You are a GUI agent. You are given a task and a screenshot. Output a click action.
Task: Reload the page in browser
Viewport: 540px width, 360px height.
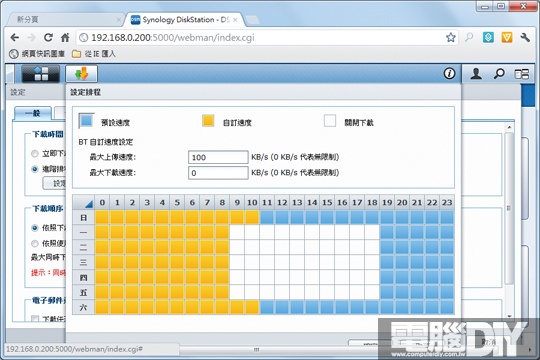[x=48, y=37]
